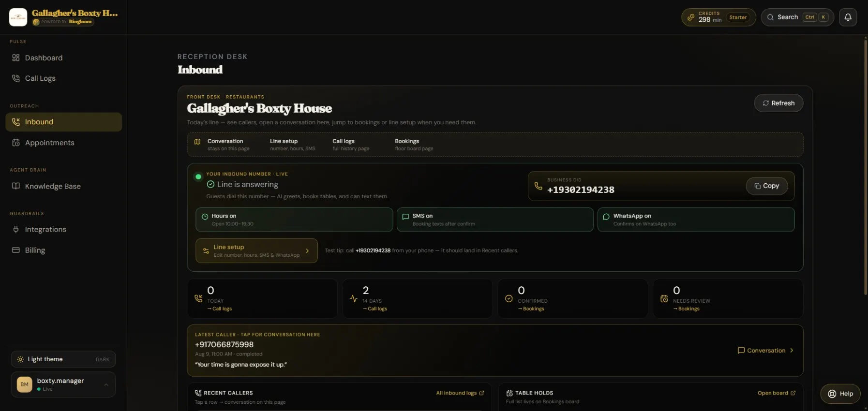Click the Call Logs phone icon

click(x=16, y=78)
